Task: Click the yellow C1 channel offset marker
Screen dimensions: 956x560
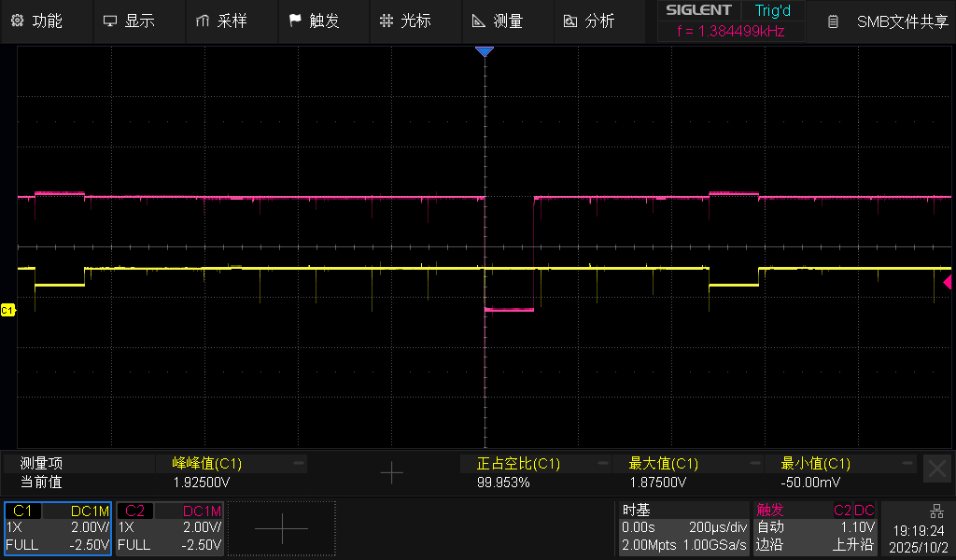Action: point(7,310)
